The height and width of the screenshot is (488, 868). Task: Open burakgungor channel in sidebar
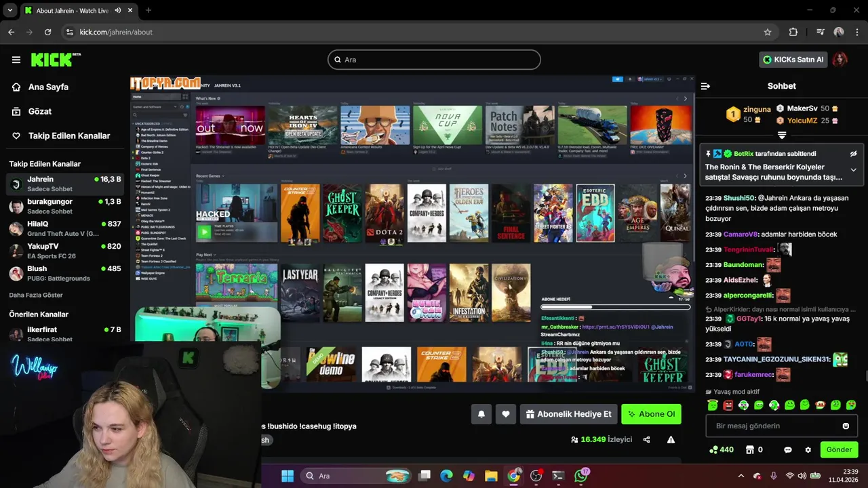point(65,206)
